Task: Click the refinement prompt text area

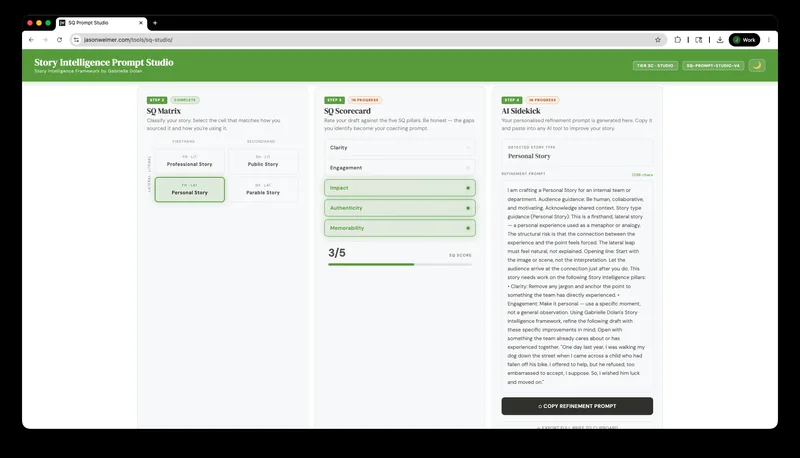Action: coord(577,286)
